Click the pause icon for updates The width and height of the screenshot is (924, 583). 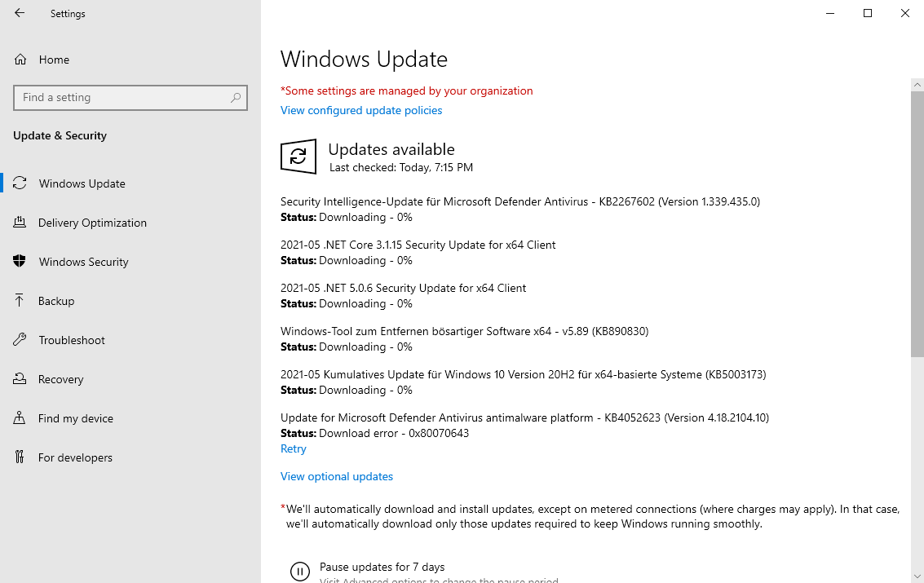point(300,572)
